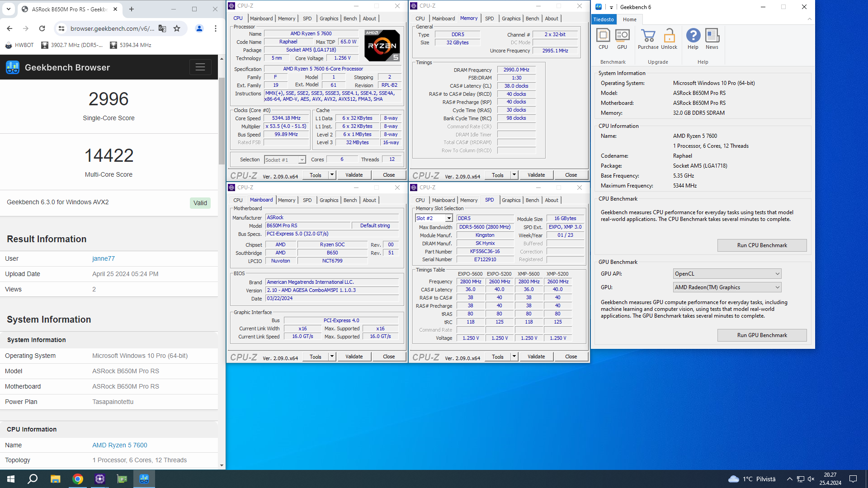Expand Tools dropdown arrow in top-right CPU-Z
Screen dimensions: 868x488
(514, 175)
